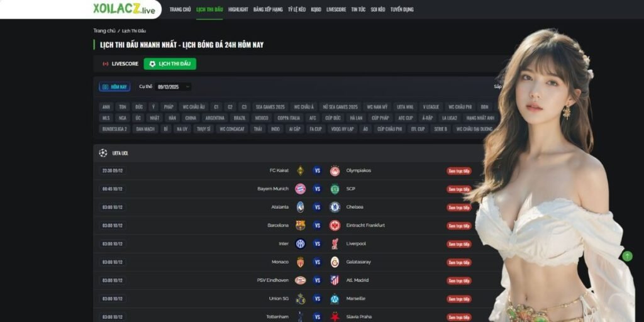This screenshot has width=644, height=322.
Task: Click the Liverpool club crest
Action: point(335,243)
